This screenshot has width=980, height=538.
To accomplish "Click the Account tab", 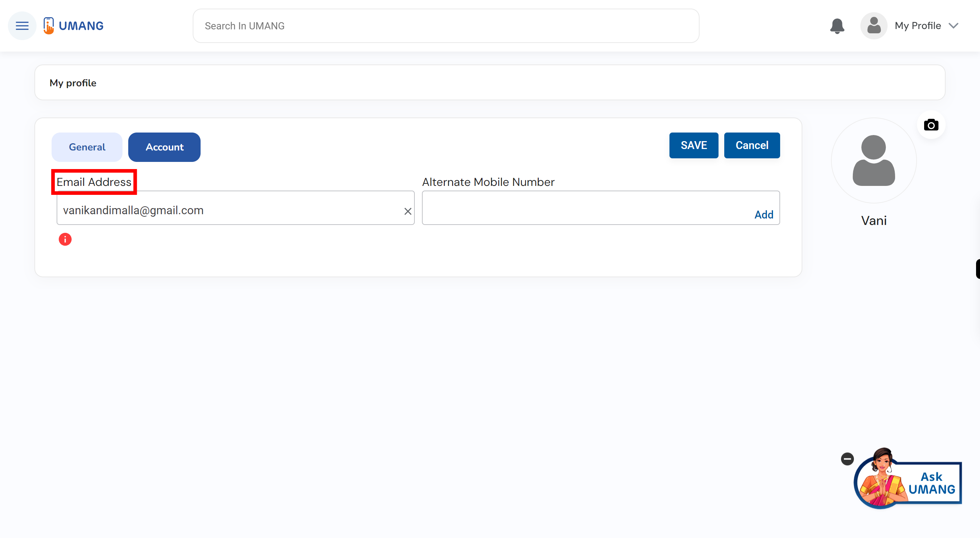I will tap(164, 146).
